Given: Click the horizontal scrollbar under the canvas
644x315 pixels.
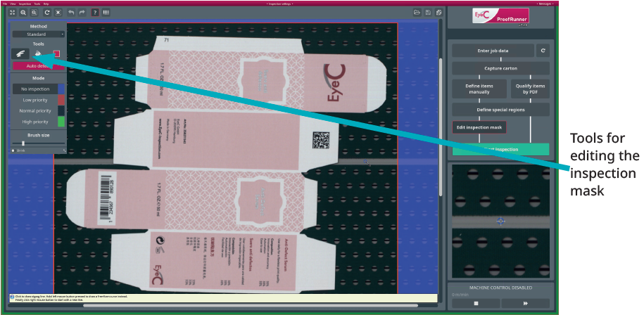Looking at the screenshot, I should coord(250,306).
